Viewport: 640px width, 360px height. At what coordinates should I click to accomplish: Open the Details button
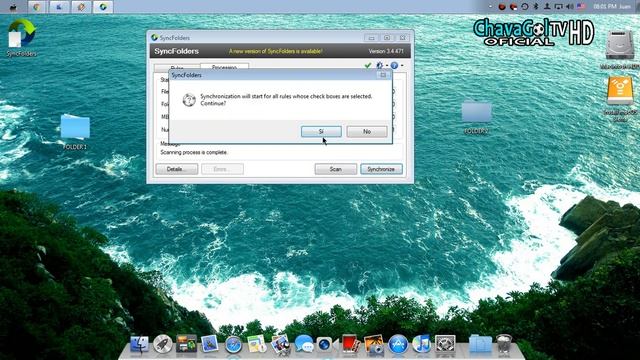point(176,169)
